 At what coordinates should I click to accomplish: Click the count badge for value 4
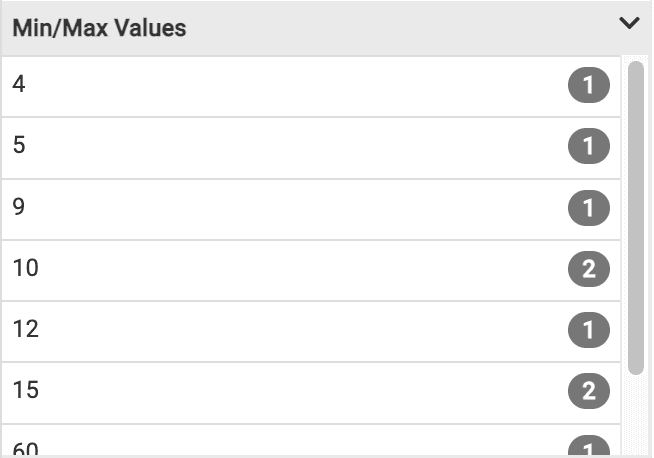tap(588, 86)
